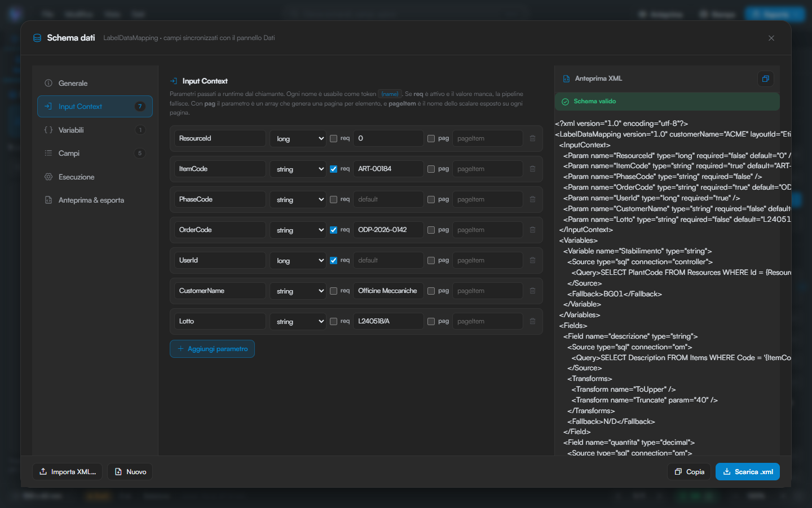Select the Input Context section

(x=95, y=106)
